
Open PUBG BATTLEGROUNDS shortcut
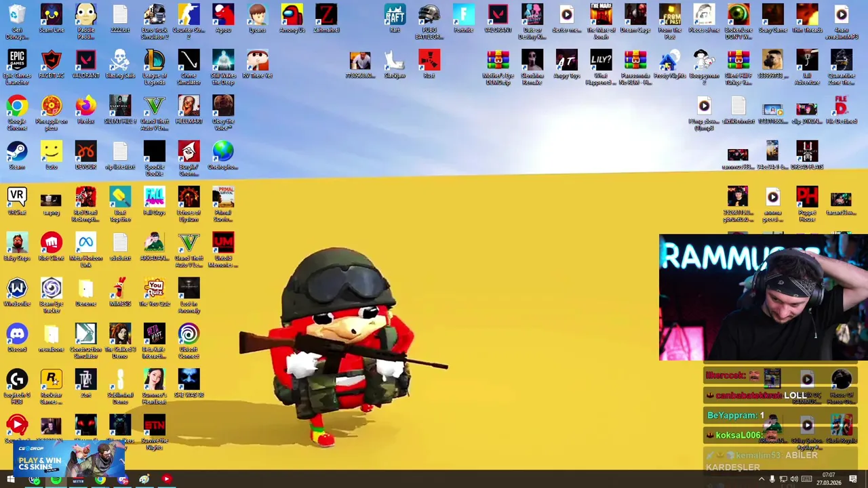point(429,22)
